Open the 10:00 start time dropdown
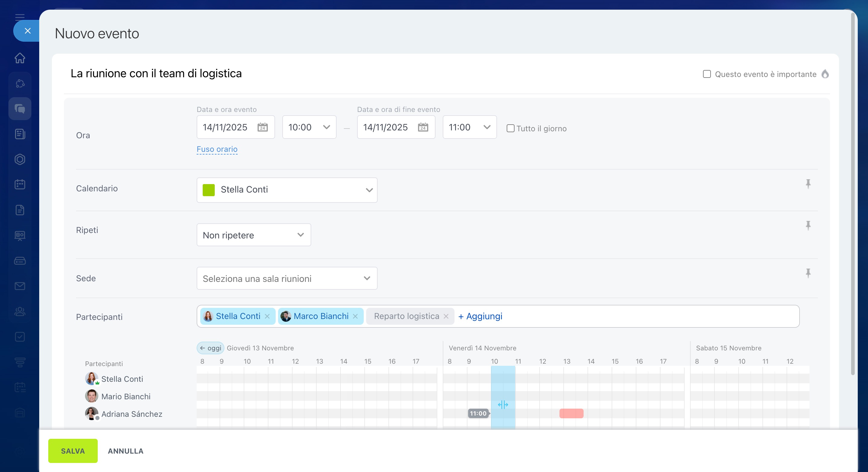This screenshot has height=472, width=868. [309, 127]
